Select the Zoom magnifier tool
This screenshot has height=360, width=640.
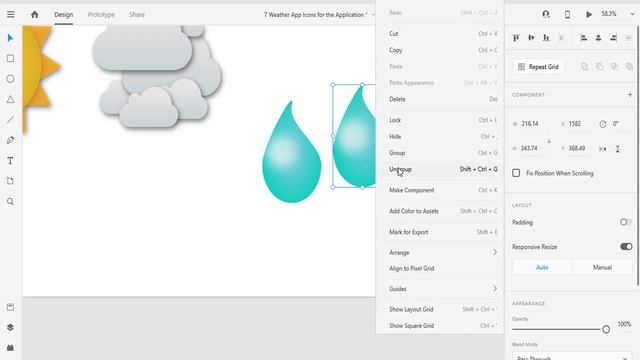click(11, 202)
